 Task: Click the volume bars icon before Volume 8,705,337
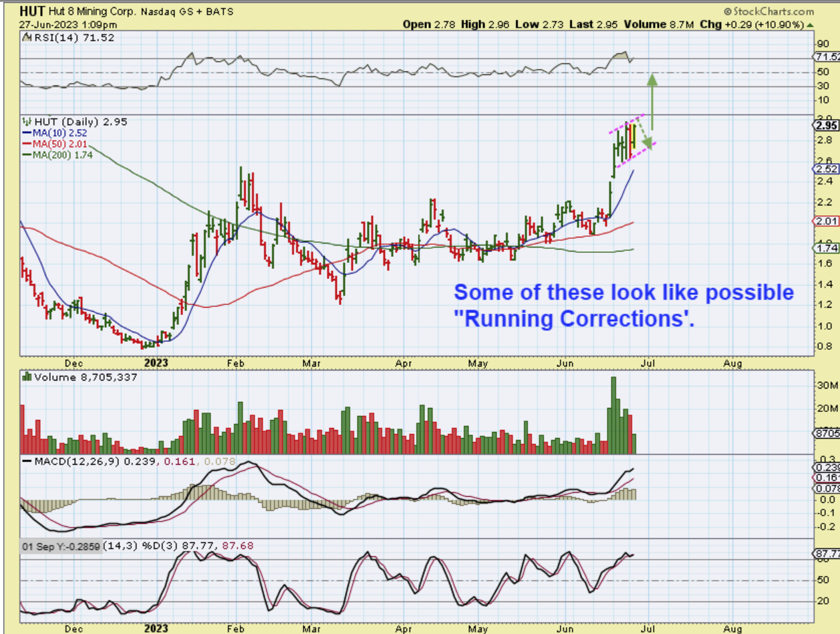tap(27, 376)
